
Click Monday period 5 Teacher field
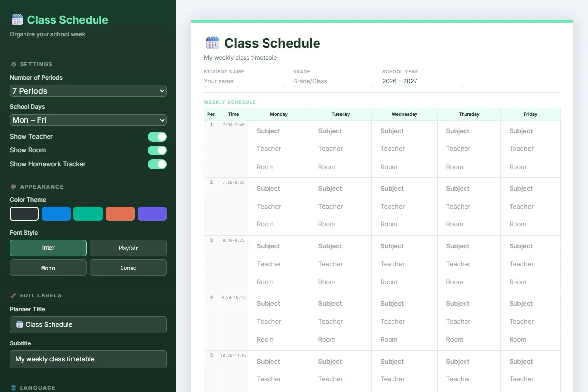tap(279, 379)
